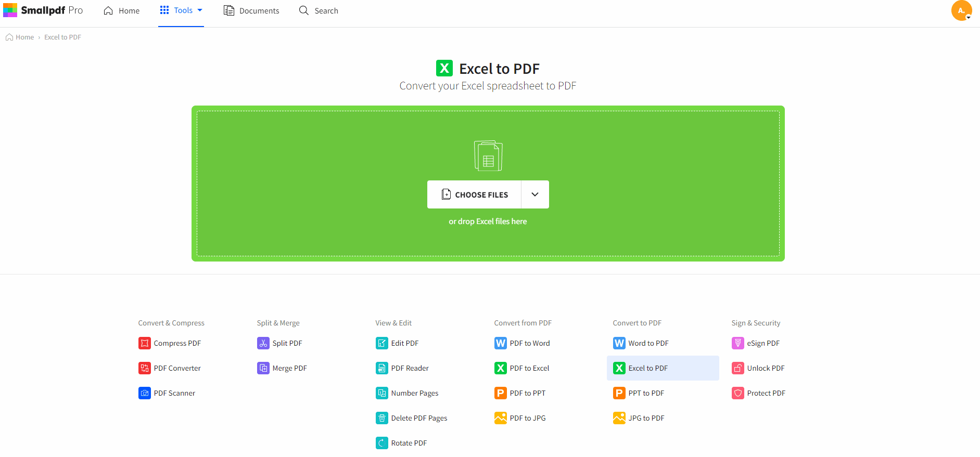
Task: Click the highlighted Excel to PDF icon
Action: pyautogui.click(x=619, y=368)
